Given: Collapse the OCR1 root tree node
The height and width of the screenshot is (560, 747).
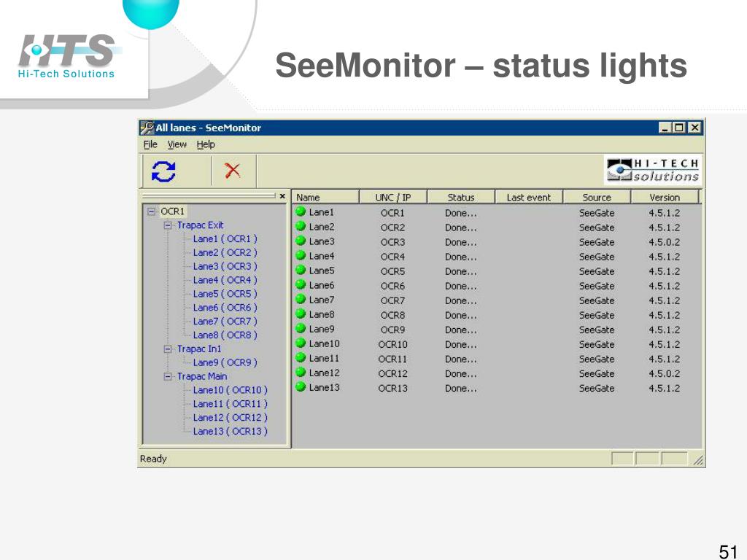Looking at the screenshot, I should pos(152,211).
